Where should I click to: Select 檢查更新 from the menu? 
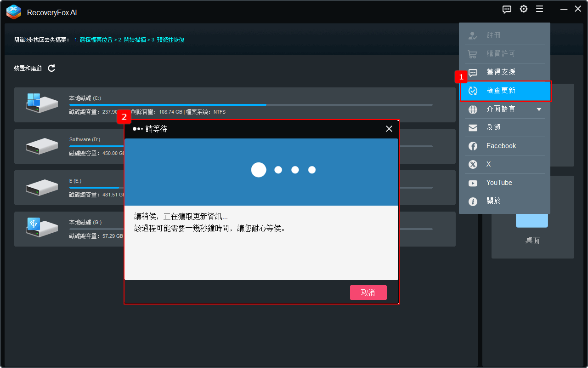(x=501, y=91)
